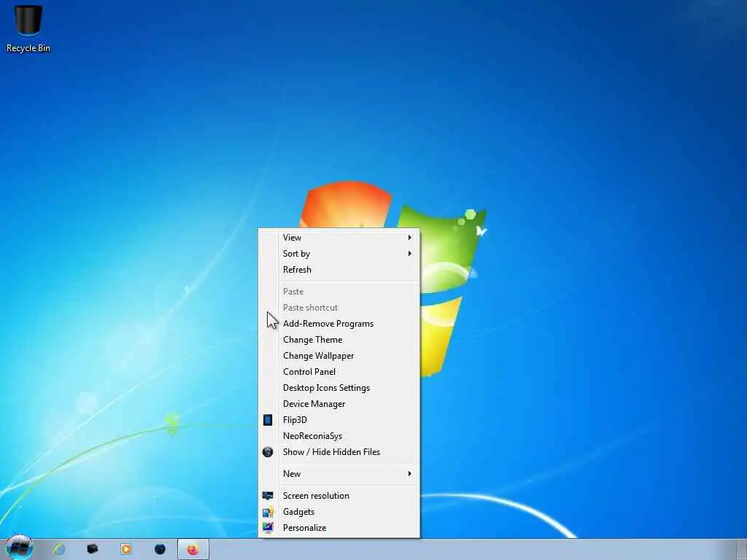
Task: Click the Flip3D menu icon
Action: point(268,419)
